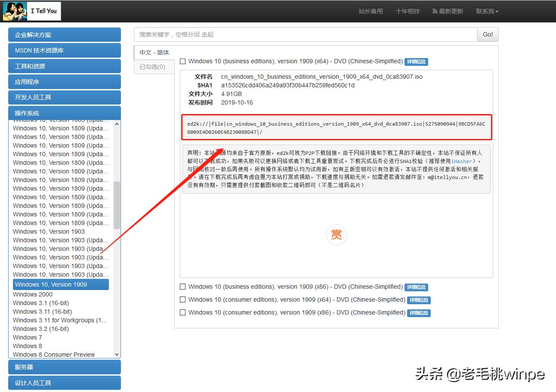Click the orange 赏 reward icon
Screen dimensions: 556x392
[336, 235]
